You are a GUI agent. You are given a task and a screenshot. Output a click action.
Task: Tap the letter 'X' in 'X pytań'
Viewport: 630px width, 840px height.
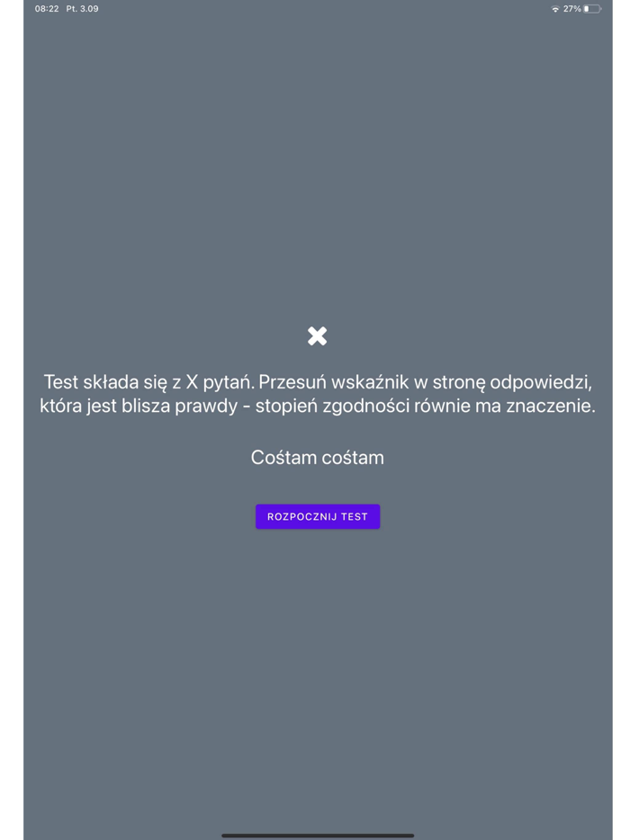coord(192,382)
